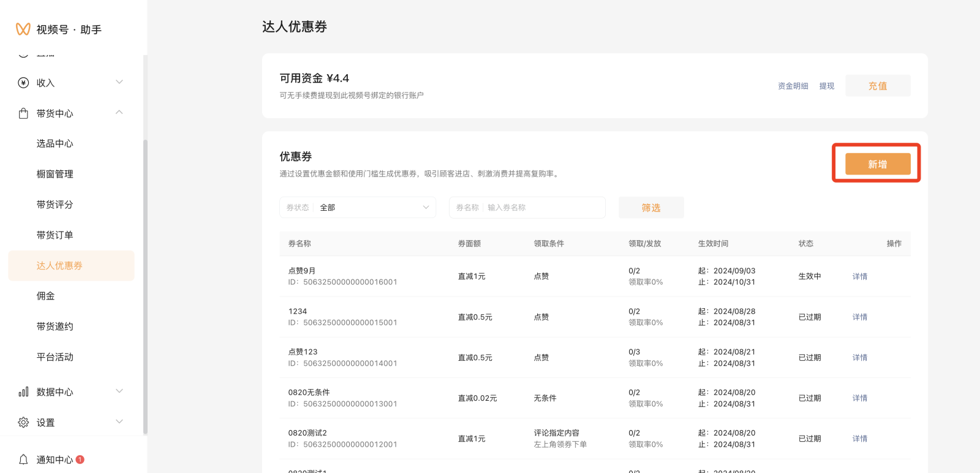
Task: Select 带货订单 sidebar item
Action: coord(55,235)
